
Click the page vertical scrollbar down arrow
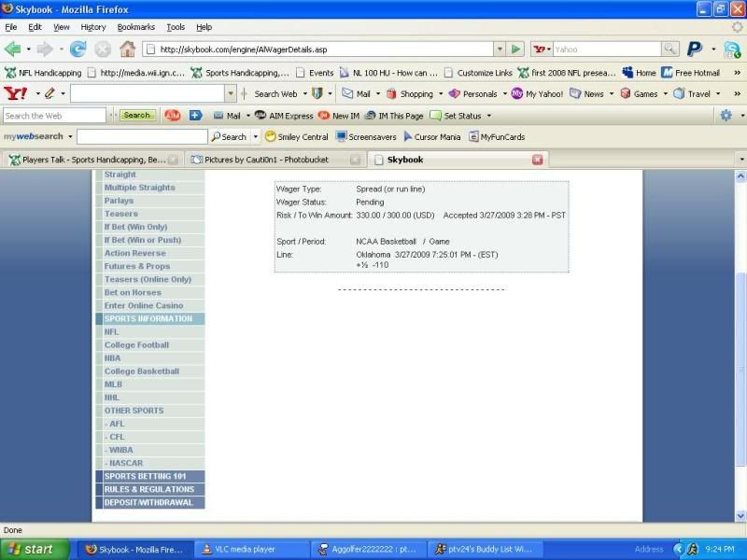(740, 516)
